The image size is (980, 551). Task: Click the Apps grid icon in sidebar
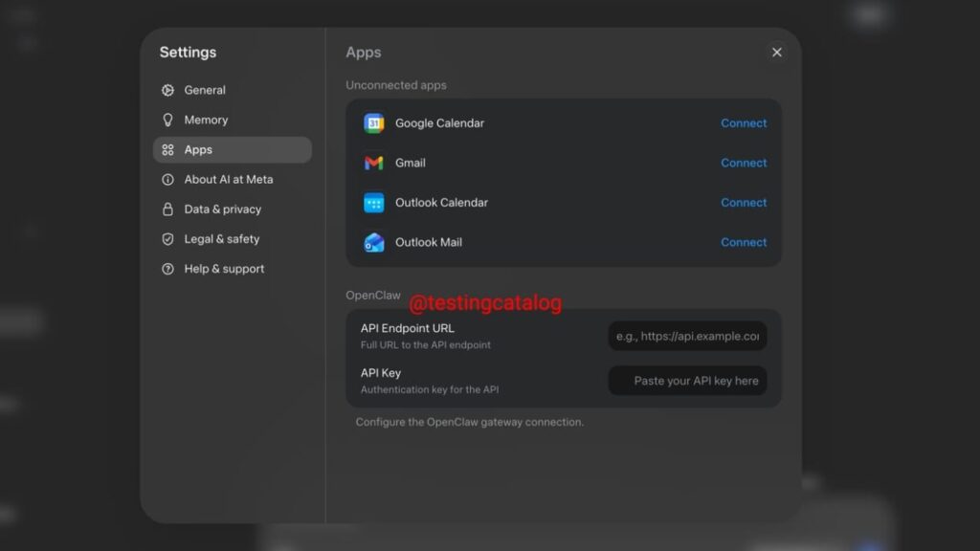168,149
